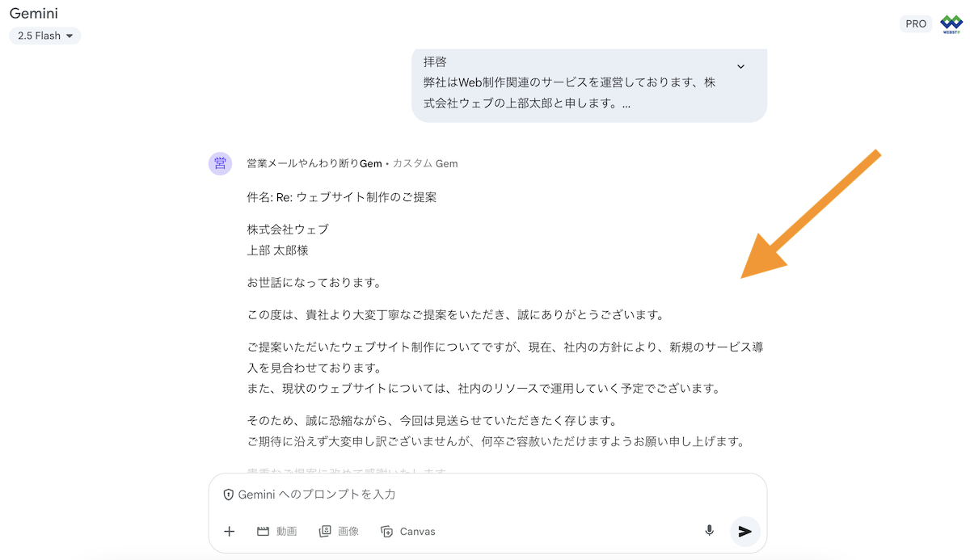Screen dimensions: 970x560
Task: Click the 営業メールやんわり断りGem name
Action: tap(314, 163)
